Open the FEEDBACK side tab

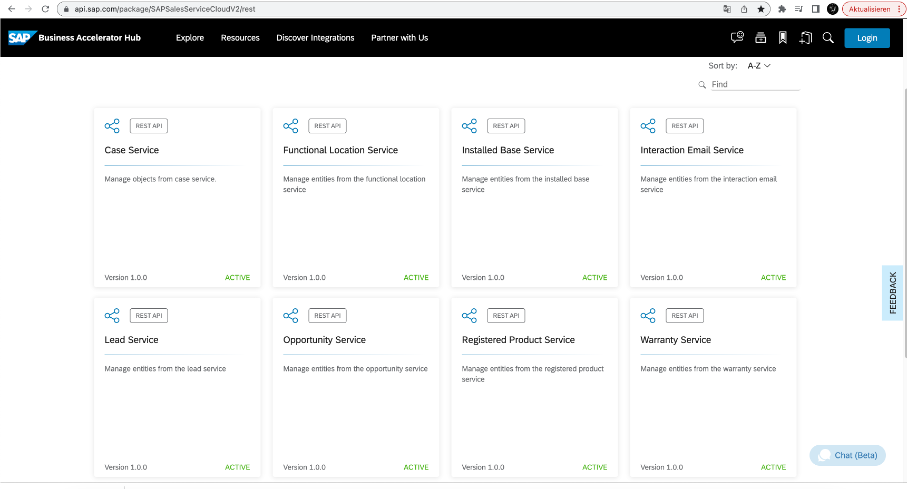click(x=893, y=293)
